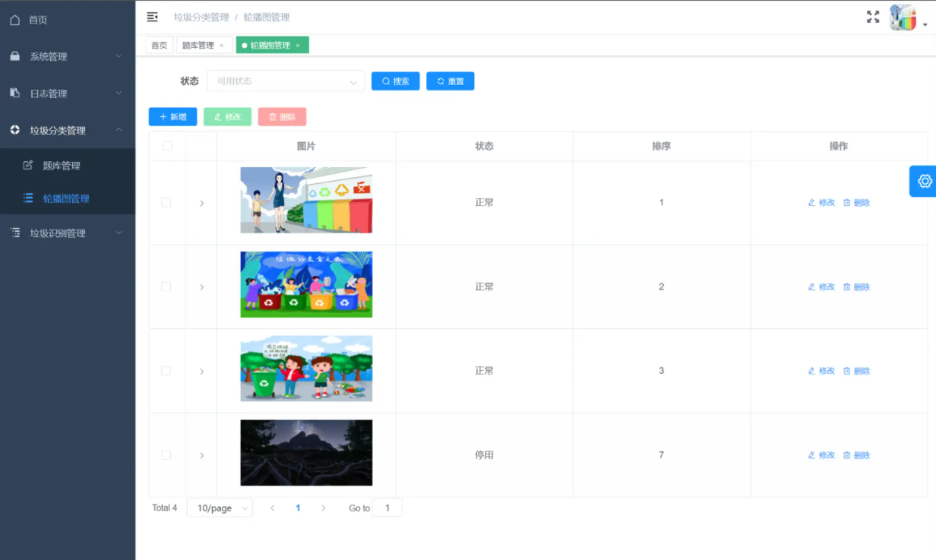Collapse the 垃圾分类管理 sidebar menu

click(x=68, y=130)
